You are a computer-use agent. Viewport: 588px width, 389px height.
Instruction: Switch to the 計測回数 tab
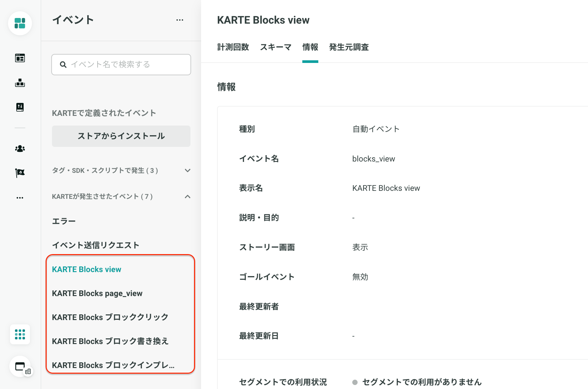point(233,47)
